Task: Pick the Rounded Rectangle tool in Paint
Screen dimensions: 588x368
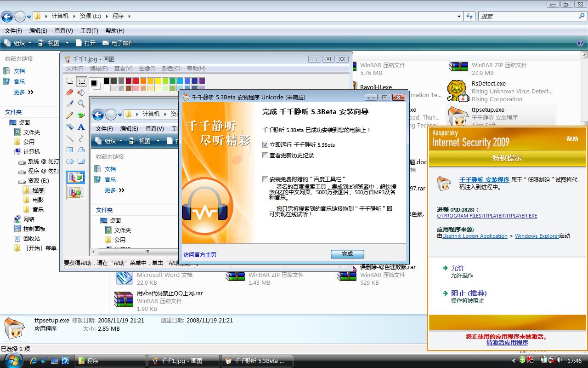Action: pyautogui.click(x=81, y=161)
